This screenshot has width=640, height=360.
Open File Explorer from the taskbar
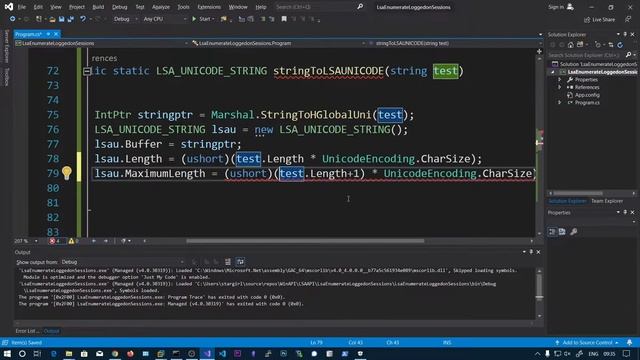click(x=69, y=353)
